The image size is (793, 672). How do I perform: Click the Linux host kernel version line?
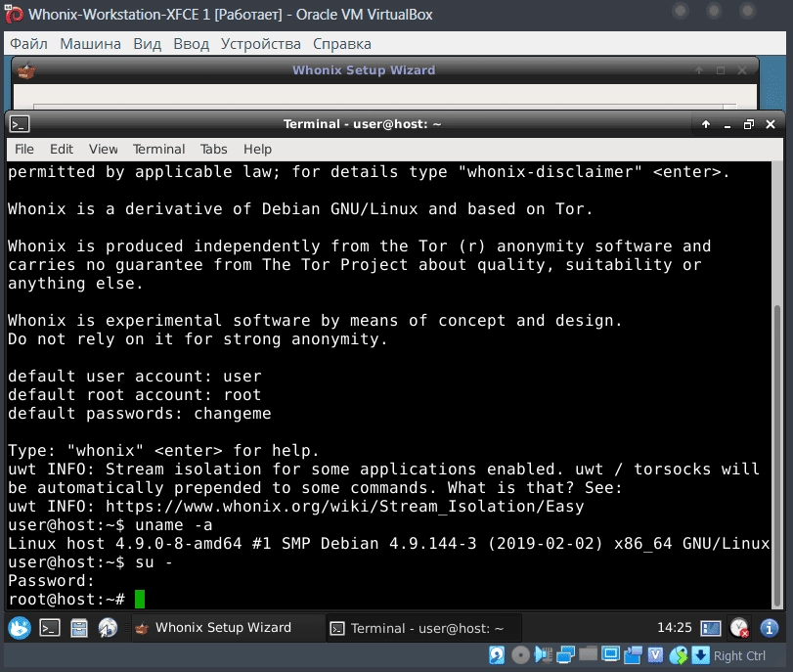[389, 544]
